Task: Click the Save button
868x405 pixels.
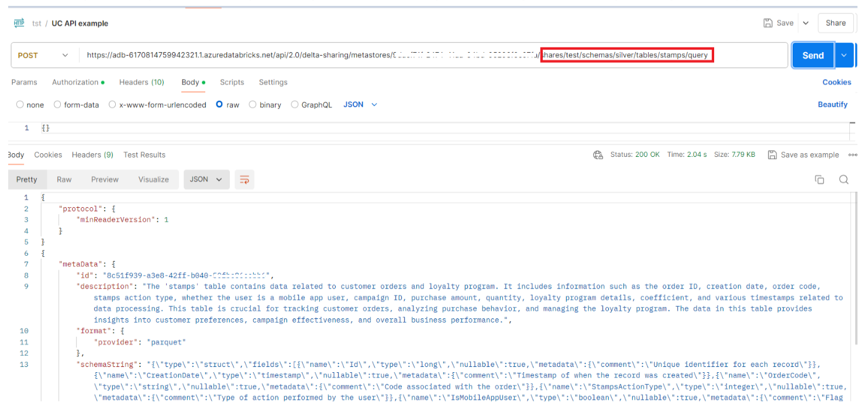Action: coord(779,23)
